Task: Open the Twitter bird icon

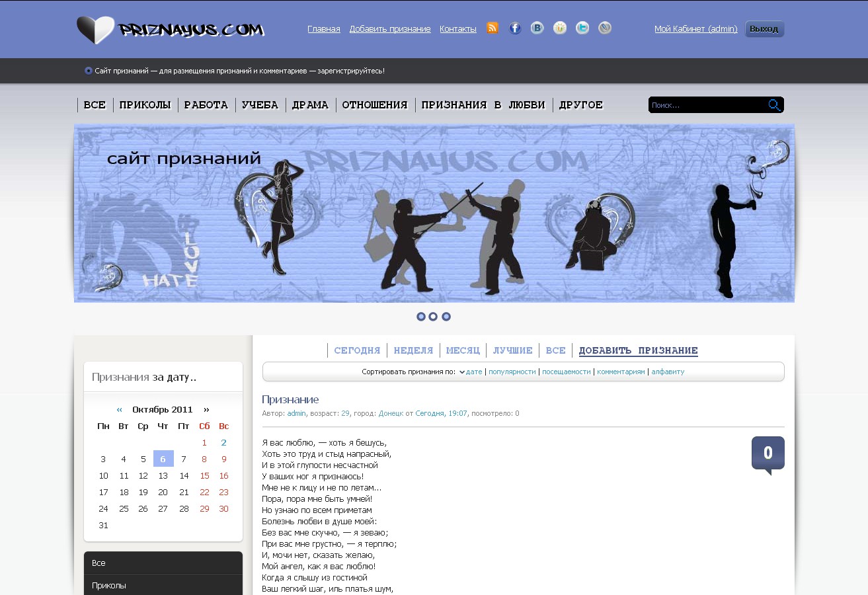Action: point(582,28)
